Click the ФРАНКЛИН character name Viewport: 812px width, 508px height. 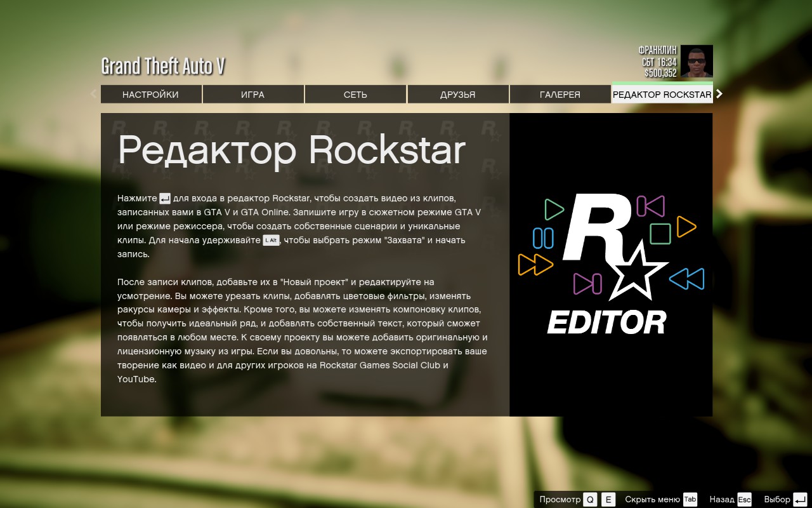(x=657, y=50)
